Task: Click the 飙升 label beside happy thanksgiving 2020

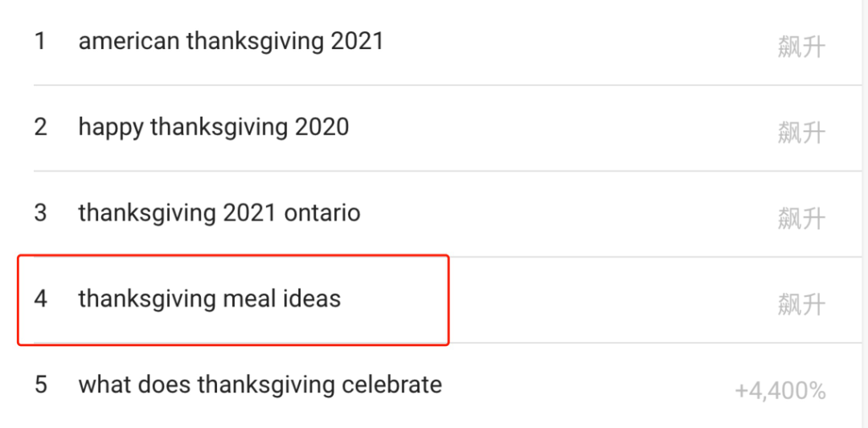Action: point(801,133)
